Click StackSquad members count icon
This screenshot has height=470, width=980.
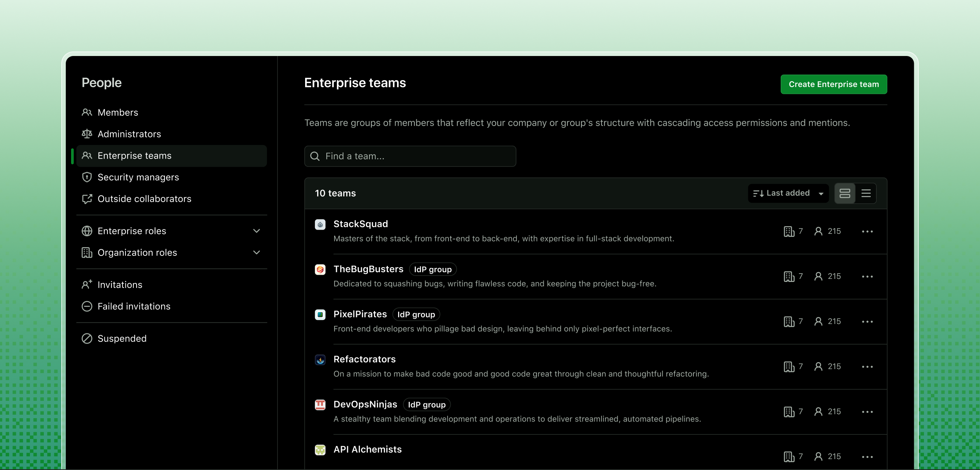[x=818, y=231]
